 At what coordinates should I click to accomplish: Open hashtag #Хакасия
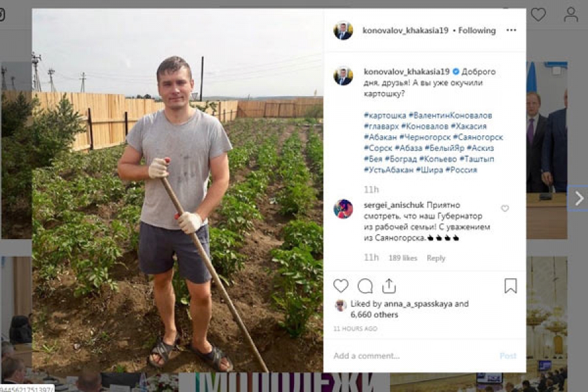click(x=468, y=126)
